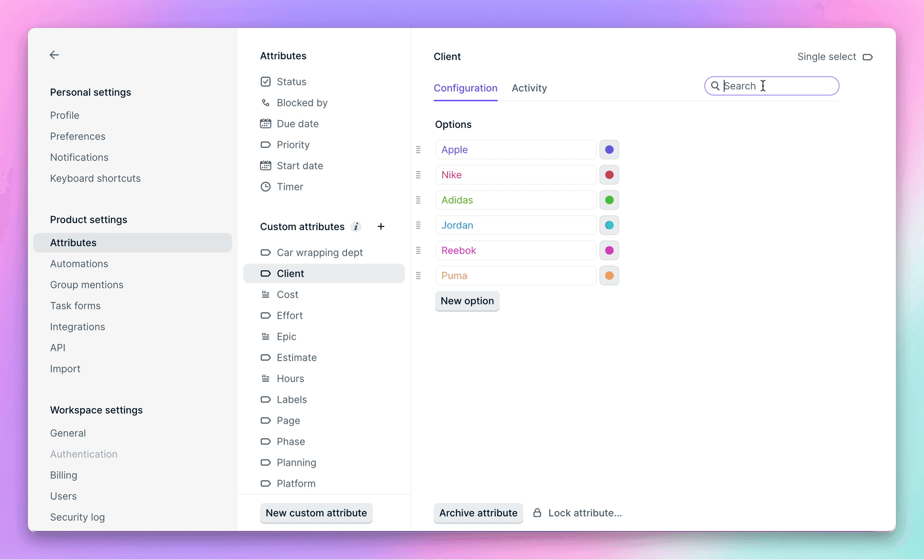Open Task forms settings
924x560 pixels.
coord(75,306)
